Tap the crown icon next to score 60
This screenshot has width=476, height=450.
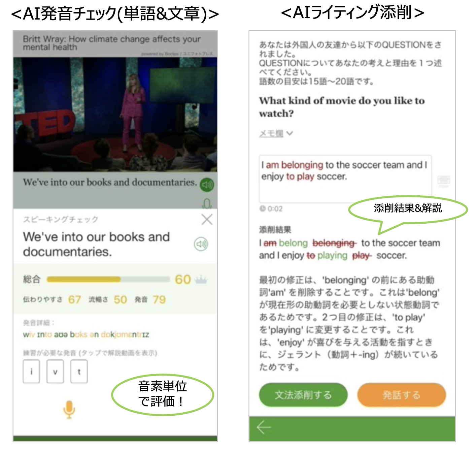pos(201,279)
